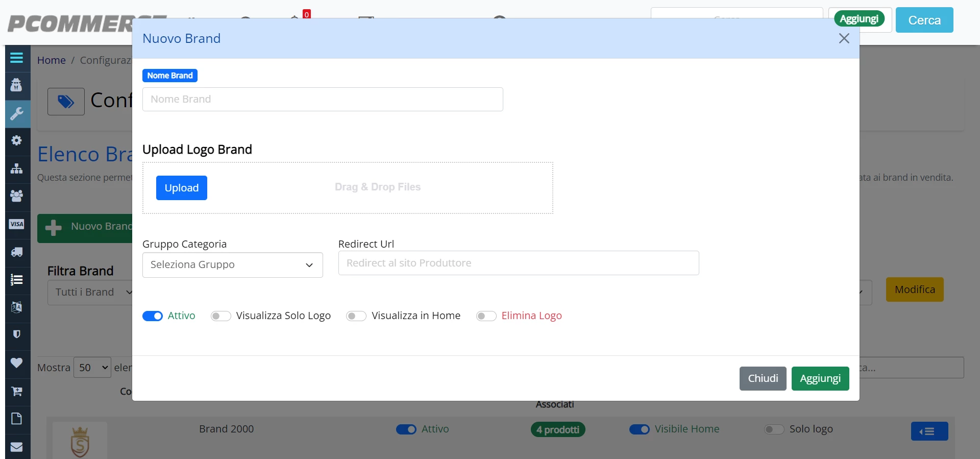Focus the Nome Brand text field

[323, 99]
